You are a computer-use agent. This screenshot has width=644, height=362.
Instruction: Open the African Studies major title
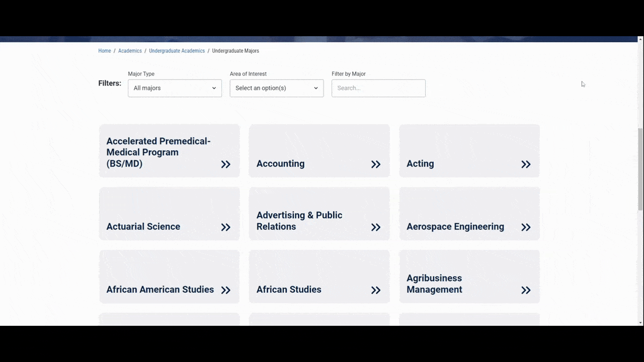point(289,290)
